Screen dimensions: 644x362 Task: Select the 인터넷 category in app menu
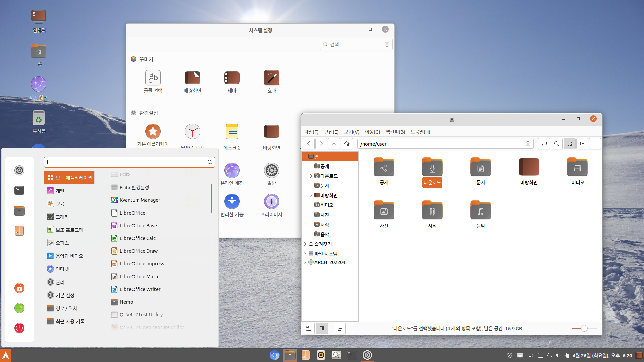tap(62, 269)
